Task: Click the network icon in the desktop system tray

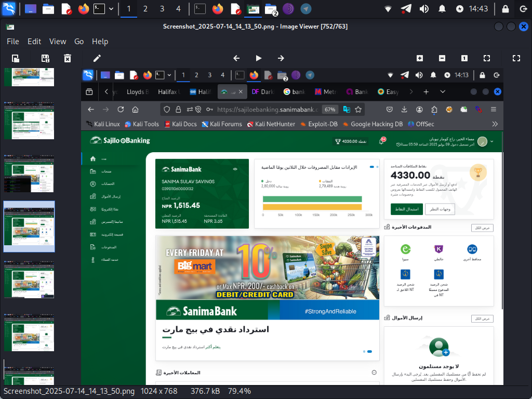Action: click(388, 9)
